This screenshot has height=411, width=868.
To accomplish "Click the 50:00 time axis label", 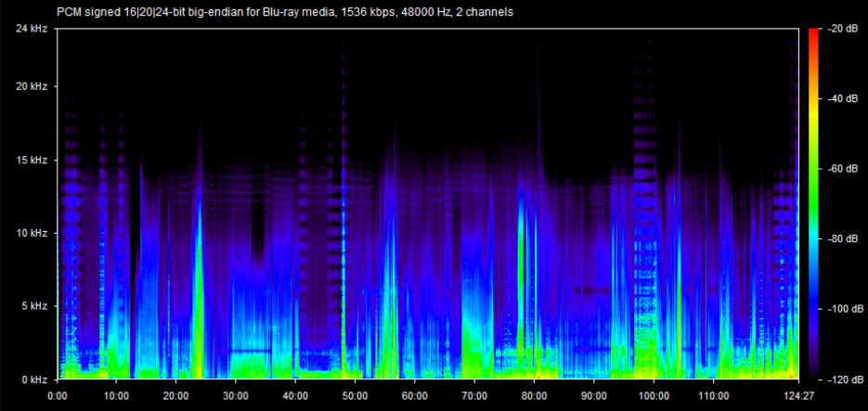I will click(355, 396).
